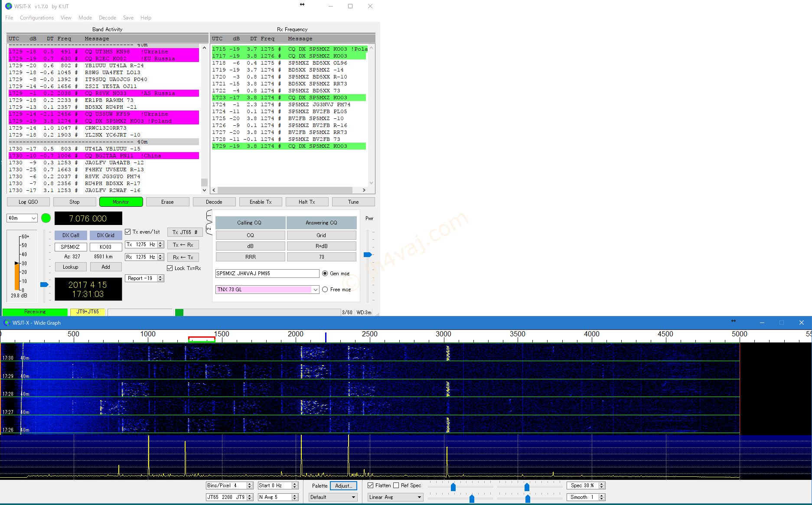Click the Tx ← Rx button
Screen dimensions: 812x505
183,245
